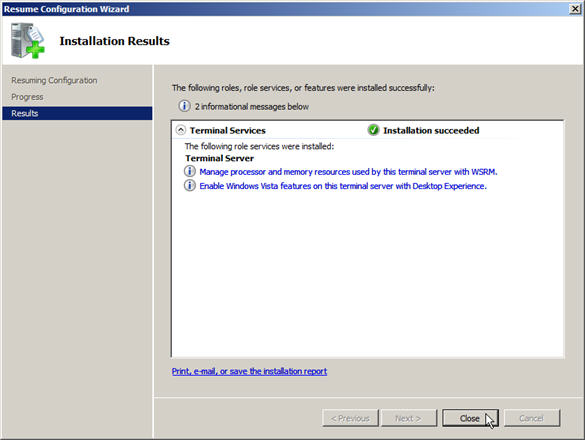Click the Close button
The height and width of the screenshot is (440, 585).
tap(470, 418)
